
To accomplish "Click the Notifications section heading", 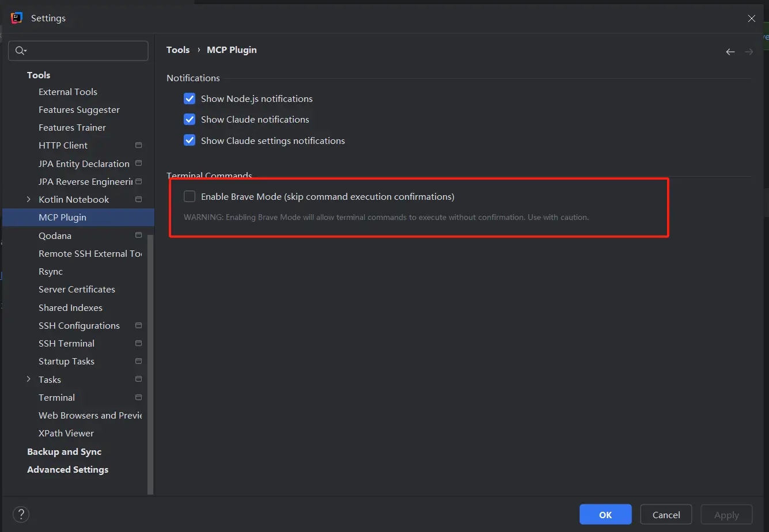I will [x=193, y=78].
